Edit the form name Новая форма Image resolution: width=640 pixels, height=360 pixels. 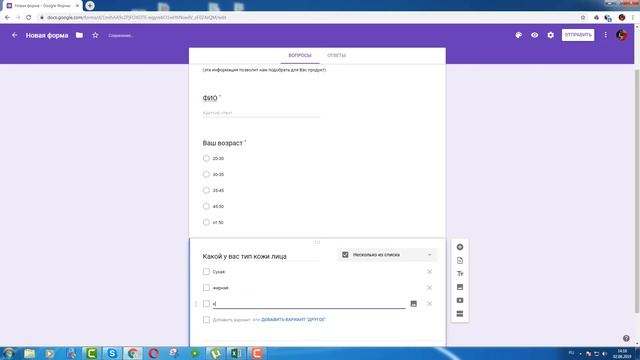(x=47, y=36)
